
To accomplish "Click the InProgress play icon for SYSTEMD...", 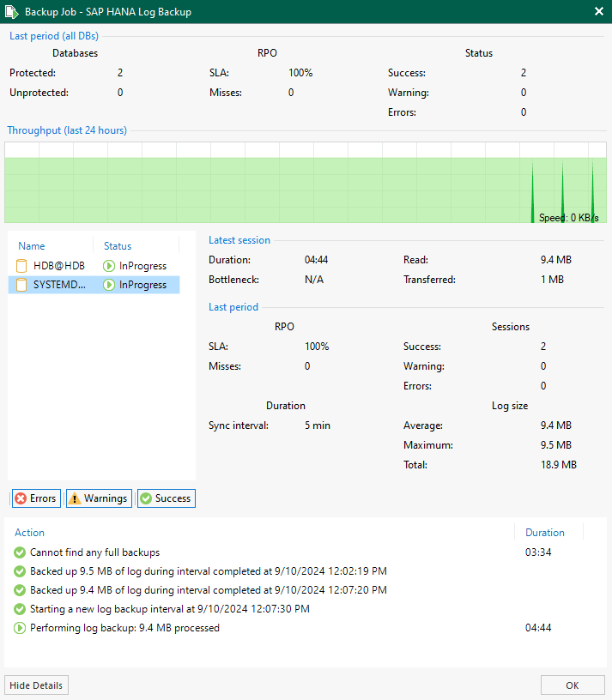I will [x=109, y=285].
